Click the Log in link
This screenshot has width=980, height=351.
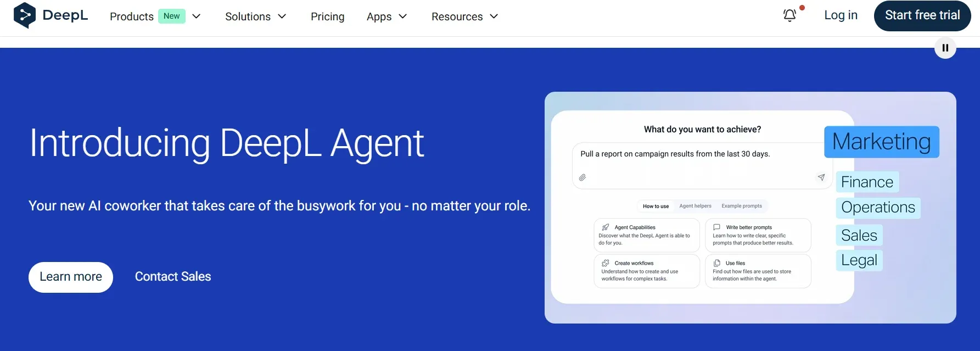pyautogui.click(x=841, y=15)
